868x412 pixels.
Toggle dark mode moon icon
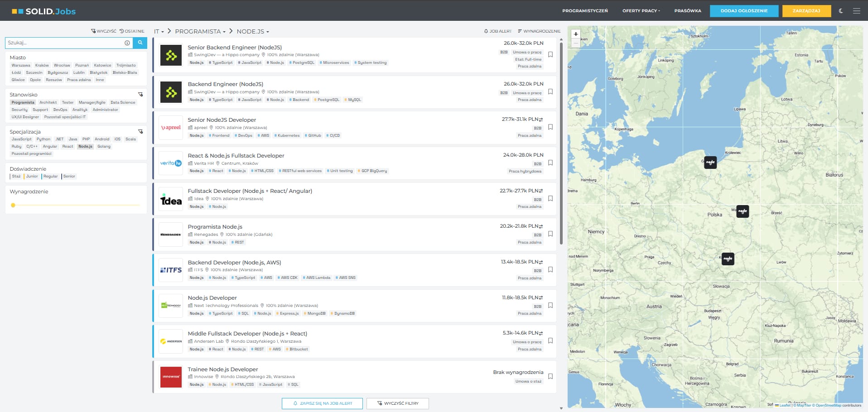(x=841, y=11)
